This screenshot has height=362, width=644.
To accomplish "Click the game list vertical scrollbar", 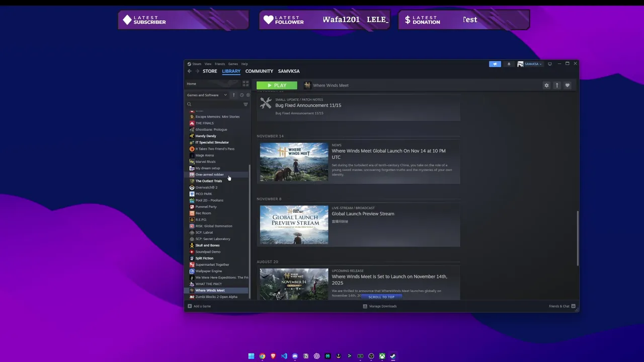I will coord(250,231).
